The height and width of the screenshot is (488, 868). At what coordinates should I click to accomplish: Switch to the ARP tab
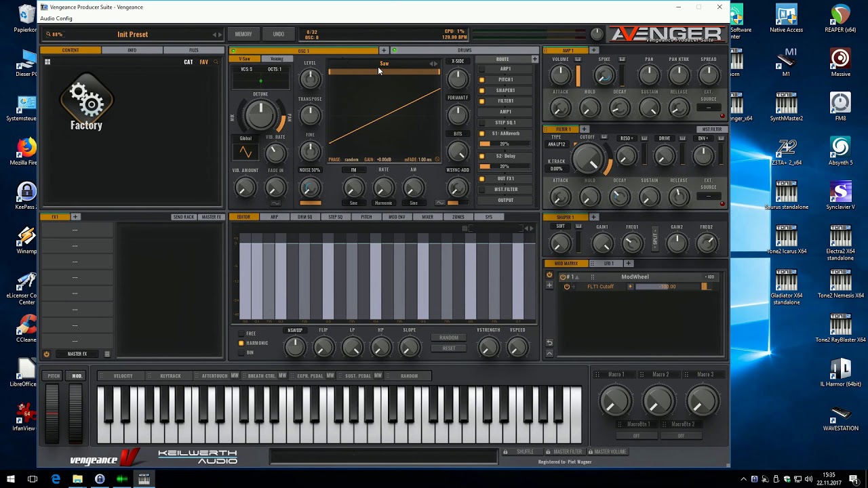(x=274, y=217)
